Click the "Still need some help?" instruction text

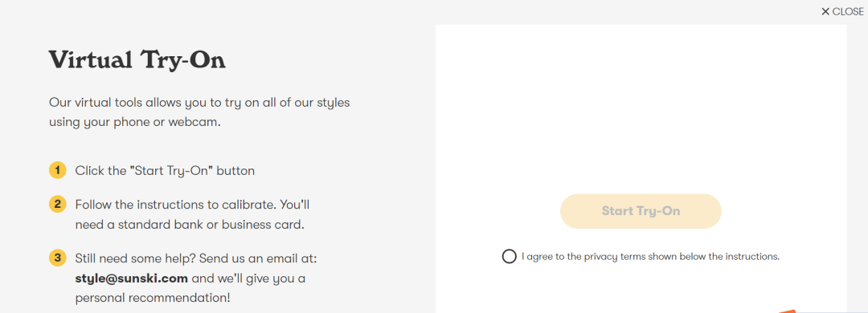[x=196, y=258]
